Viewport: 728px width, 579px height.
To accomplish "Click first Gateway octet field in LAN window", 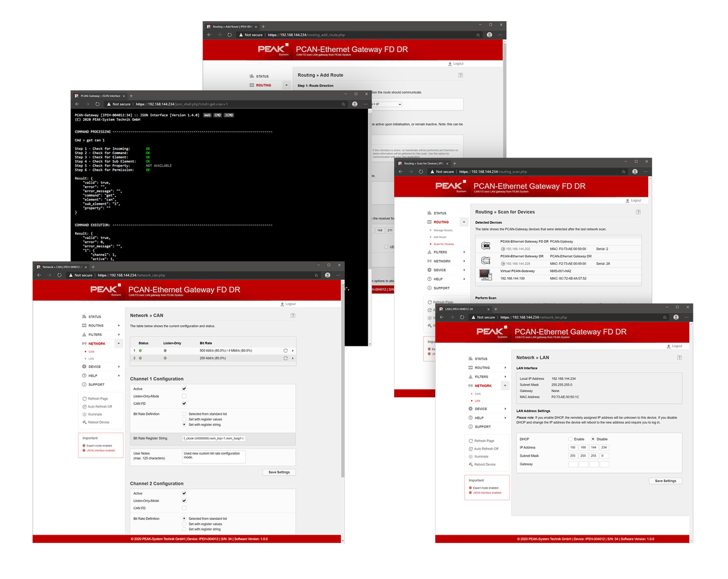I will [x=573, y=464].
